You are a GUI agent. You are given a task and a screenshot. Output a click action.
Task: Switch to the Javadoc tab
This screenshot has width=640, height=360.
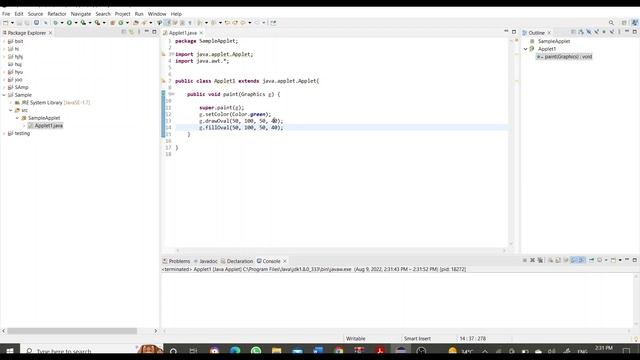click(x=206, y=261)
